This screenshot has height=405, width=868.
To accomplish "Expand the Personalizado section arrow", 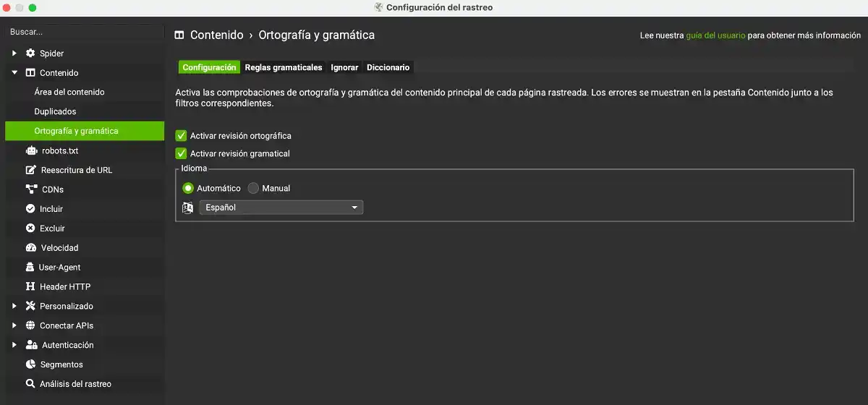I will [x=14, y=306].
